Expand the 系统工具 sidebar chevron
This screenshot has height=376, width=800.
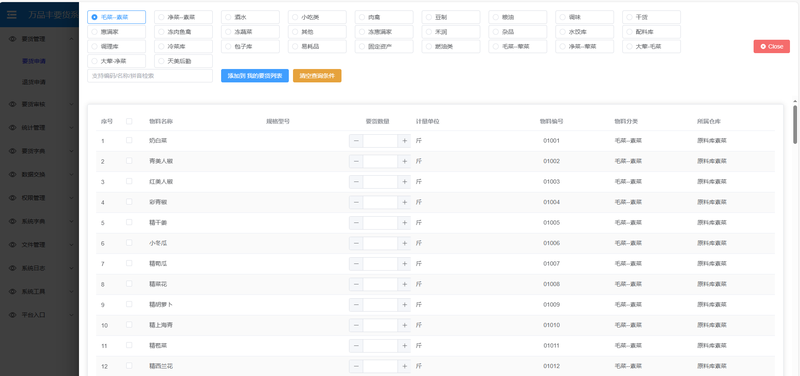pyautogui.click(x=71, y=291)
